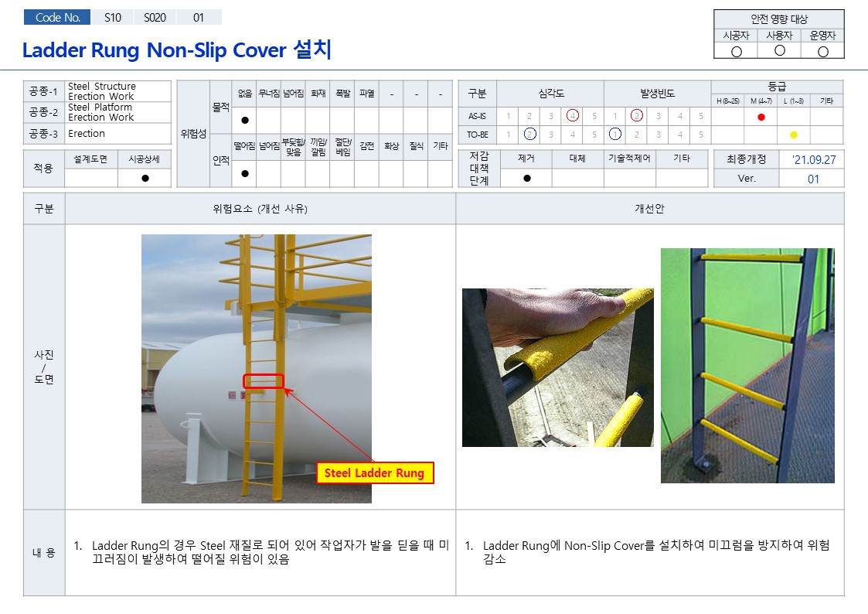Open the hand-on-yellow-cover photo
Image resolution: width=868 pixels, height=614 pixels.
(x=558, y=367)
